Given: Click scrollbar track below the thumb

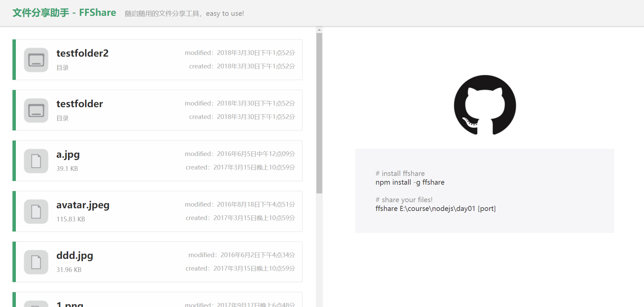Looking at the screenshot, I should point(319,249).
